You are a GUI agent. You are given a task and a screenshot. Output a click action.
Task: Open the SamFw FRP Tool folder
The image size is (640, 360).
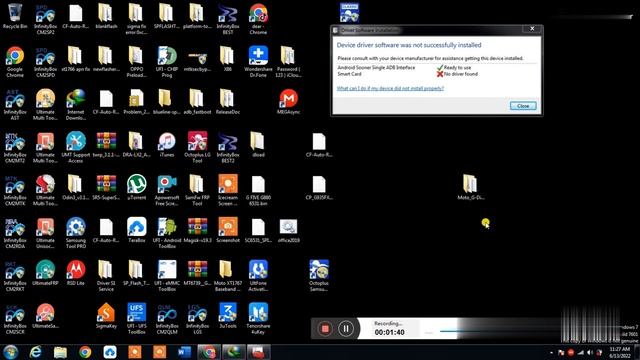[x=197, y=190]
